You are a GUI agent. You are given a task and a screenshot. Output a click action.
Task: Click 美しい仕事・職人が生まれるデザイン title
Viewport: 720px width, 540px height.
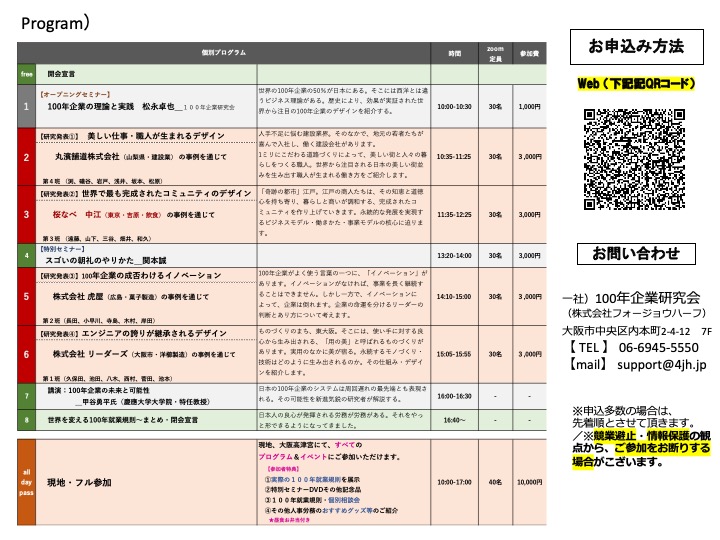tap(156, 136)
